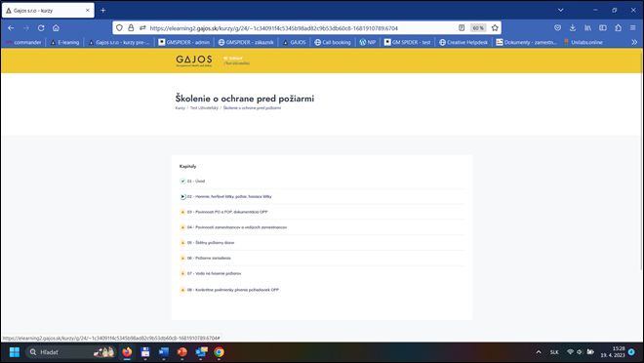Viewport: 644px width, 363px height.
Task: Open the Firefox downloads panel
Action: 573,28
